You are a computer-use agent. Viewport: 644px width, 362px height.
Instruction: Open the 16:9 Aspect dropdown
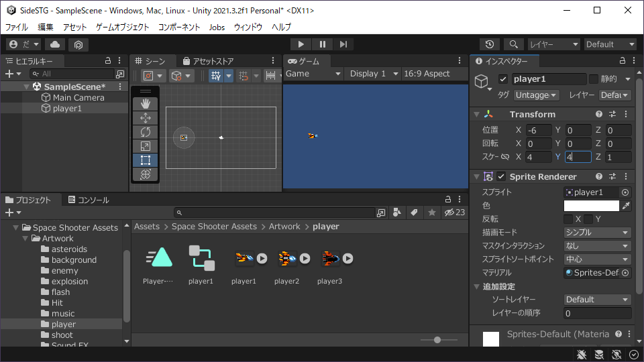pos(434,74)
